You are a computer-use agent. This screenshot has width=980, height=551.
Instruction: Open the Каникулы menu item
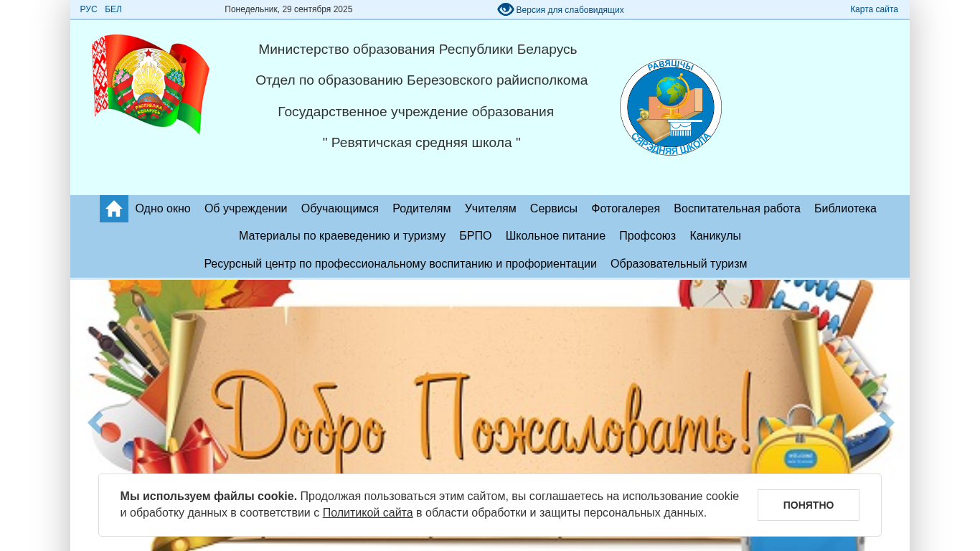pos(715,236)
